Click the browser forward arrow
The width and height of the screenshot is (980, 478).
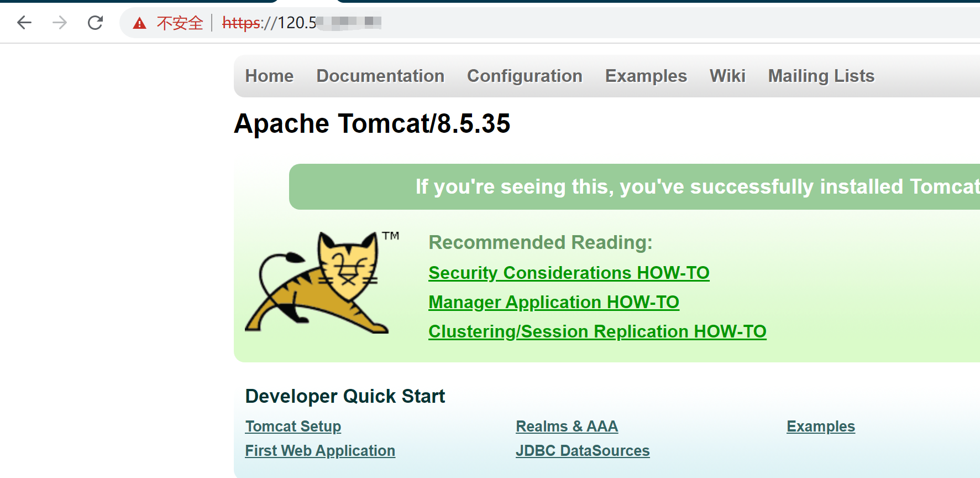click(60, 23)
